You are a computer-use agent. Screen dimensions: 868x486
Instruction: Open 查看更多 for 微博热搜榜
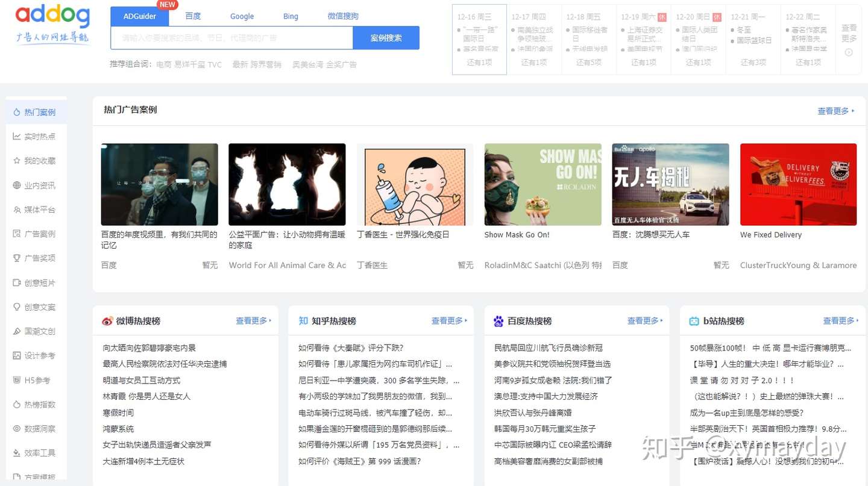point(254,321)
